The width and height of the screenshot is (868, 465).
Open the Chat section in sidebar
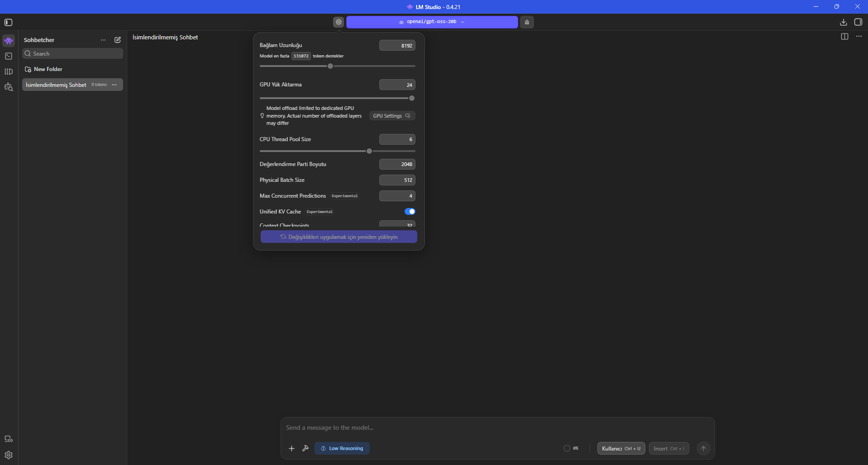click(9, 41)
